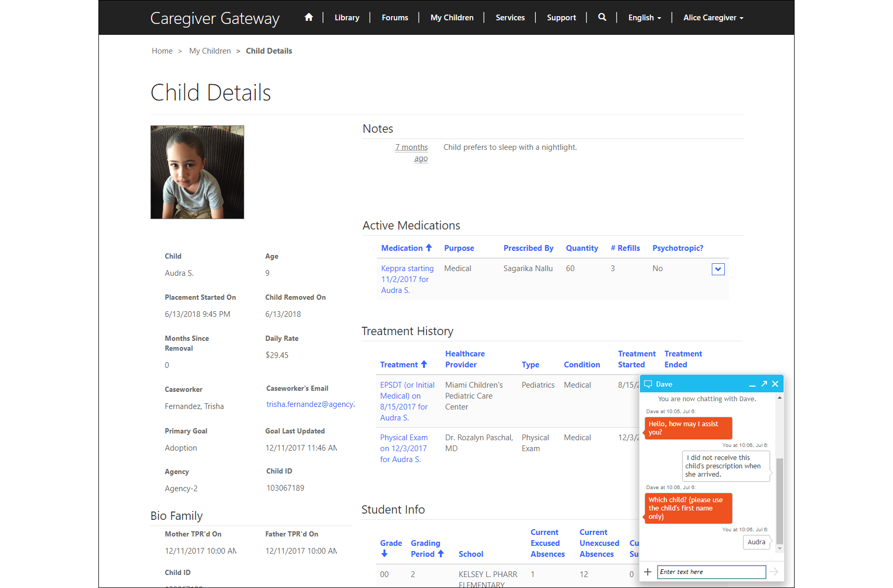Sort by Quantity column
893x588 pixels.
(582, 248)
